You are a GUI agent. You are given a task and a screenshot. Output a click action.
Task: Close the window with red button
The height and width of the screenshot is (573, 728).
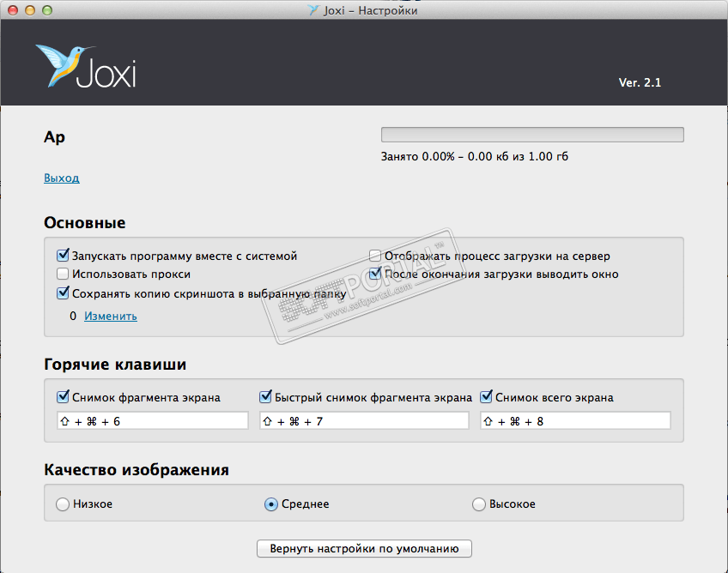[x=13, y=10]
